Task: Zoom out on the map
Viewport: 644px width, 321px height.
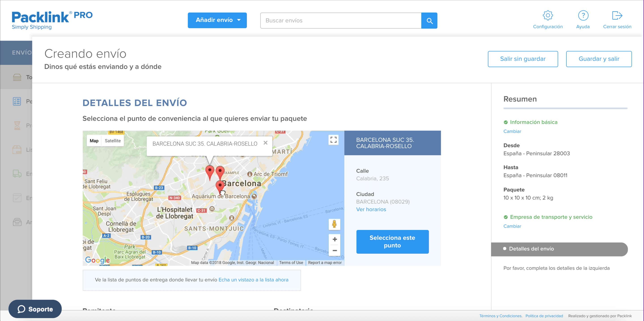Action: (334, 251)
